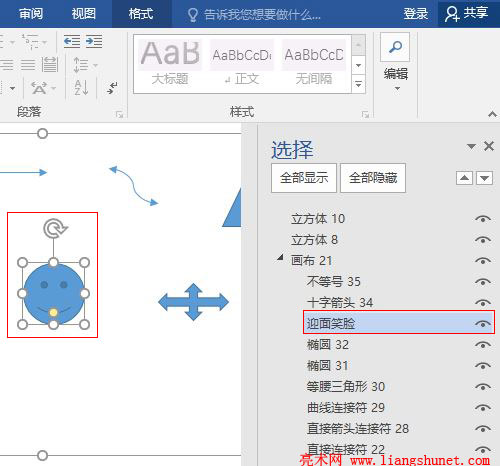Open Chinese layout (asian typography) options
The image size is (500, 466).
coord(39,88)
